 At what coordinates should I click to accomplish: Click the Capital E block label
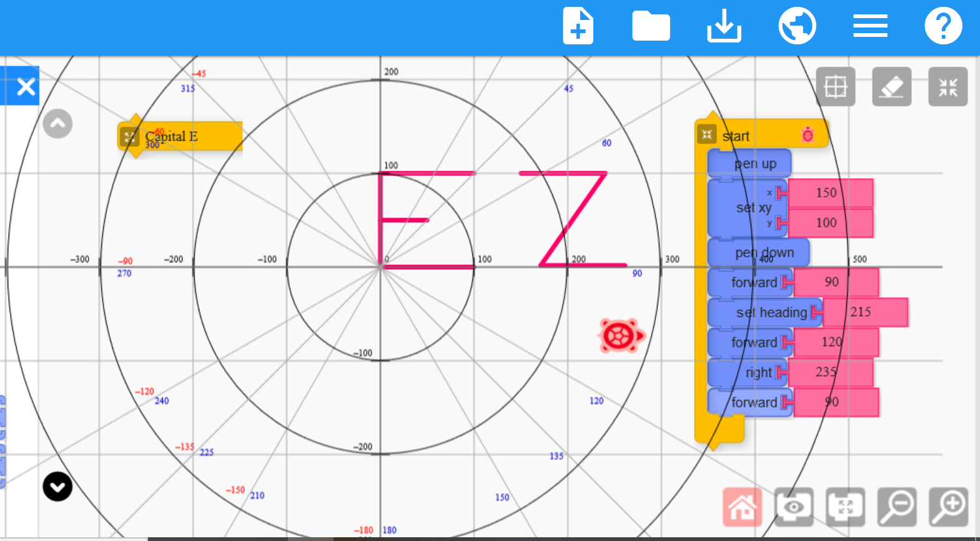tap(171, 136)
